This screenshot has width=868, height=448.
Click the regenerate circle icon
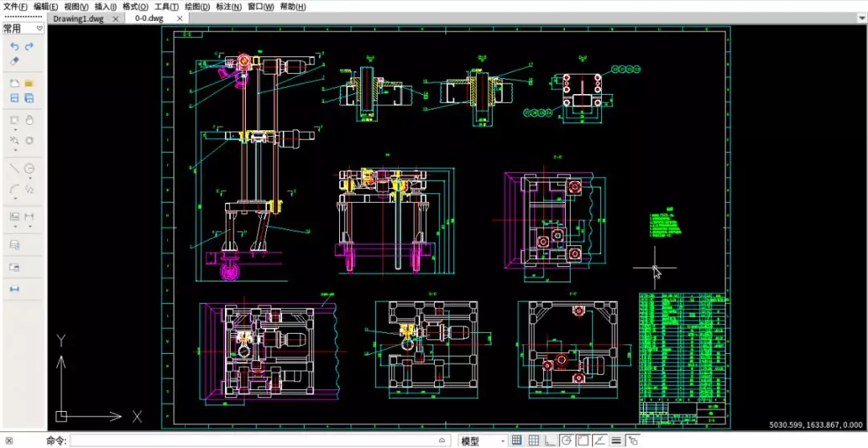[30, 141]
